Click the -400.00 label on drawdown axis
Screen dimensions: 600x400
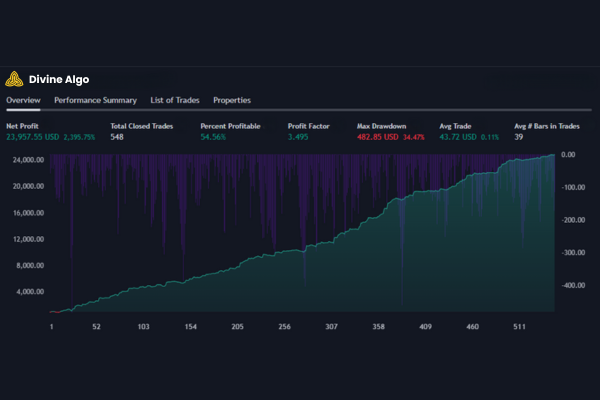pos(572,285)
